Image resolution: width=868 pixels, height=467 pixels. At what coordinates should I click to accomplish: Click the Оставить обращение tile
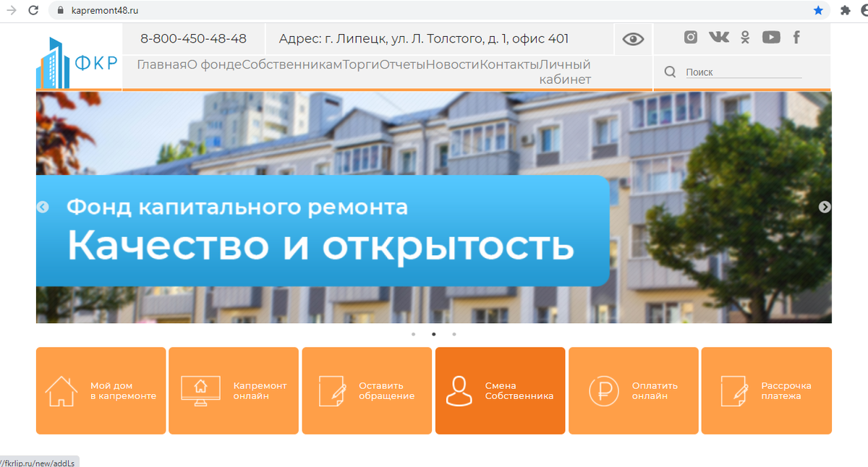pyautogui.click(x=367, y=390)
